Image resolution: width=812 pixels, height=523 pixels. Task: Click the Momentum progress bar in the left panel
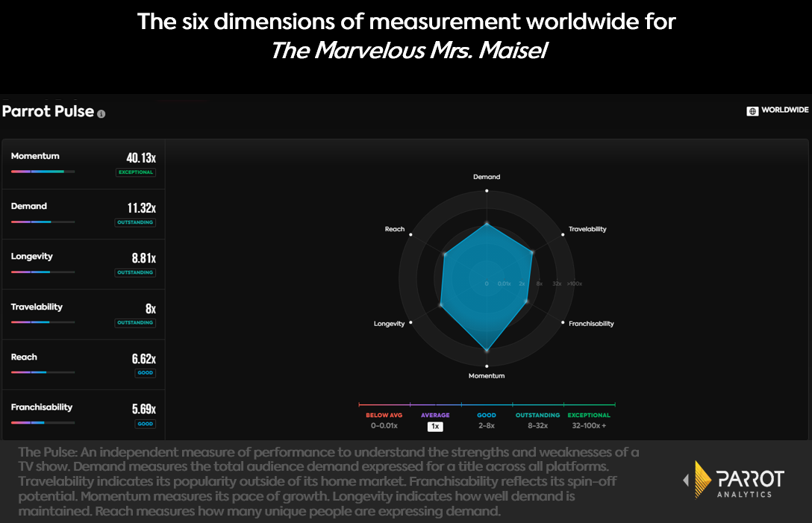(x=43, y=172)
